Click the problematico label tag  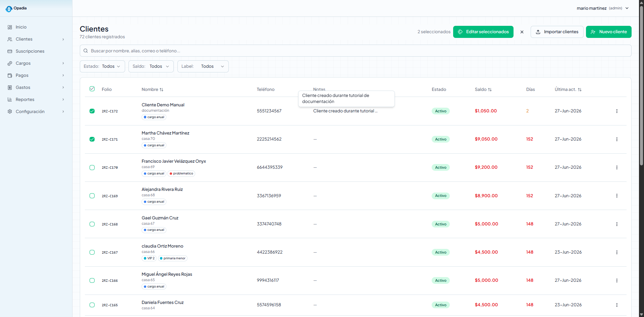[x=181, y=174]
